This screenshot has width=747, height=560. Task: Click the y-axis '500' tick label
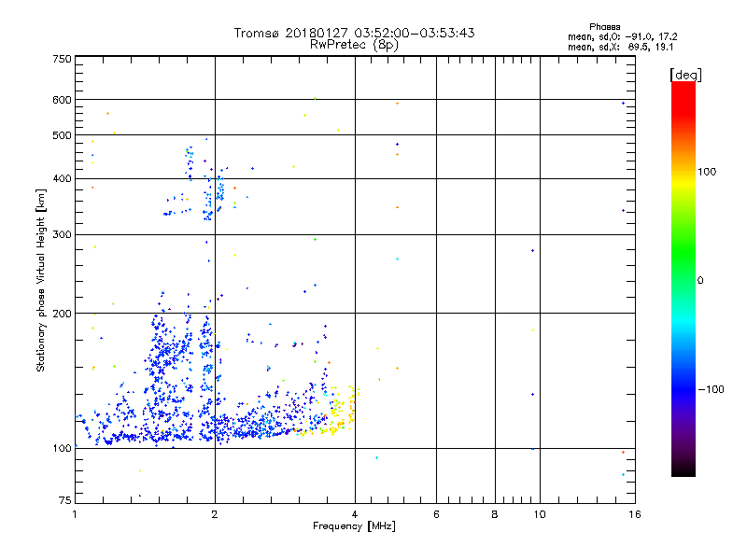[x=62, y=135]
